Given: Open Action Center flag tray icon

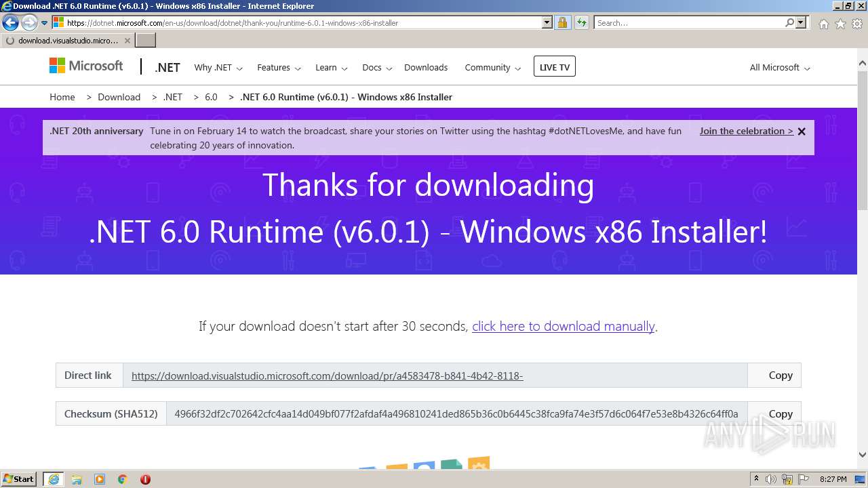Looking at the screenshot, I should 802,479.
